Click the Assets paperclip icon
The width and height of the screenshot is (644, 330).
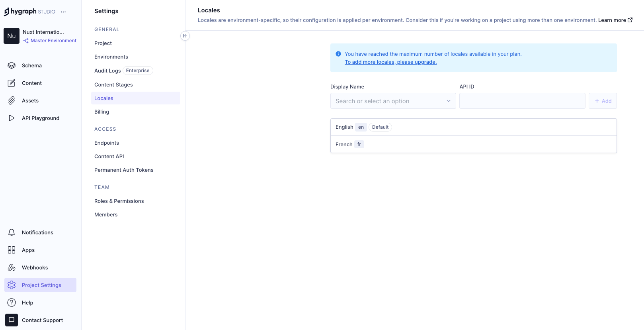coord(12,100)
